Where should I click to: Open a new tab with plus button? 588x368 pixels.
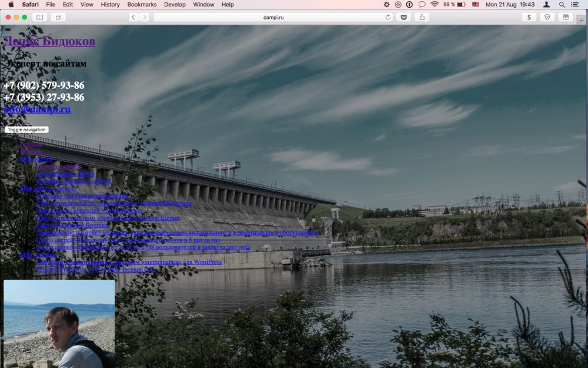[582, 20]
